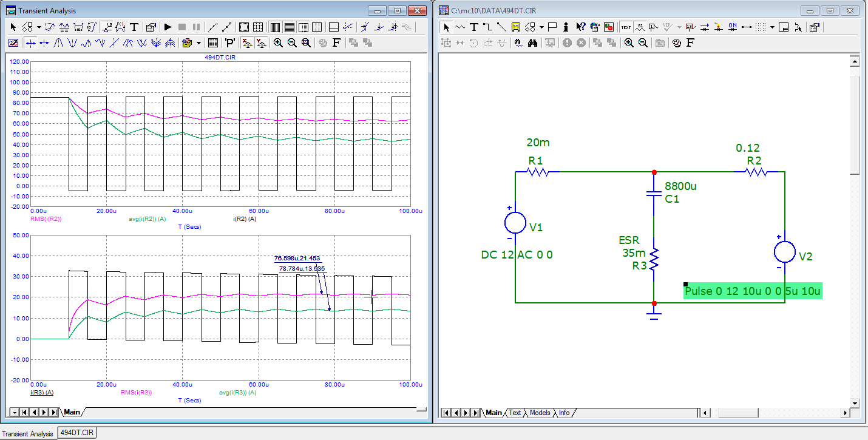The image size is (868, 440).
Task: Click the RMS(i(R2)) trace label
Action: click(x=46, y=218)
